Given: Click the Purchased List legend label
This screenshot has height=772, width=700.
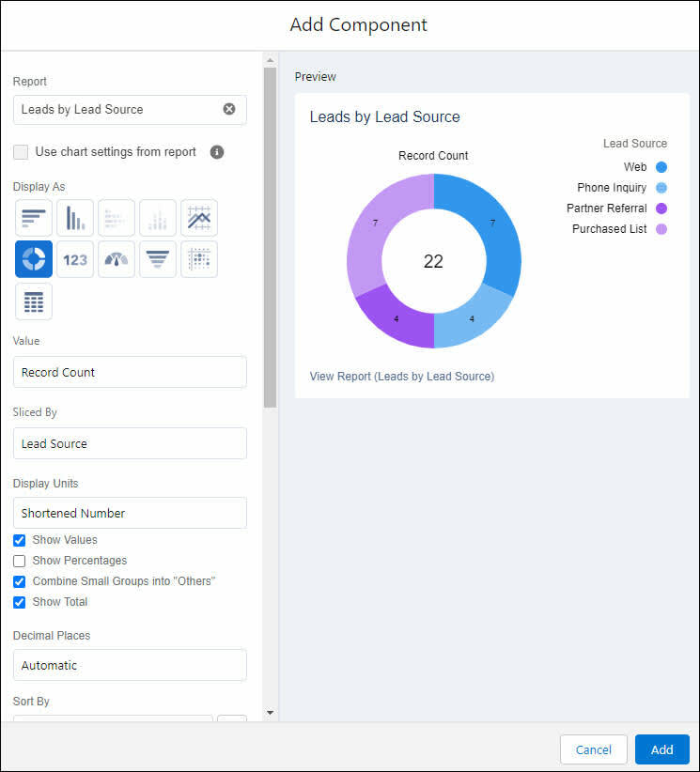Looking at the screenshot, I should 610,229.
